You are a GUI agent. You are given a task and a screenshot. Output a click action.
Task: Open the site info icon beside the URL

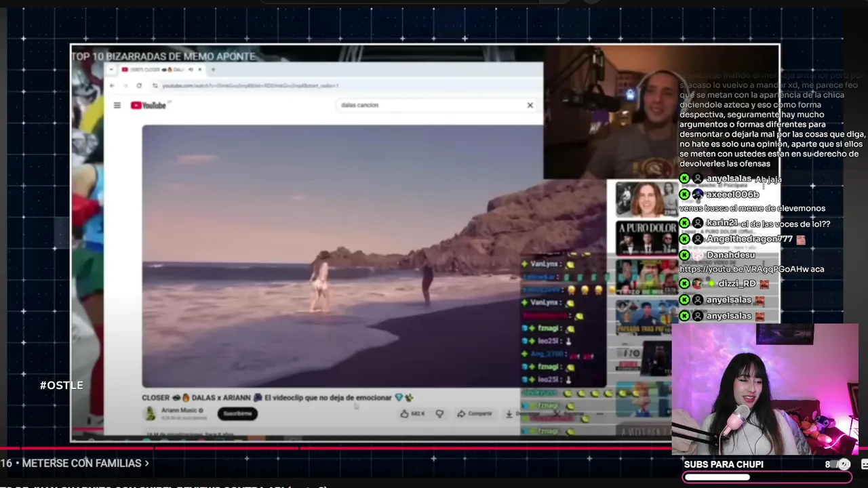tap(155, 85)
